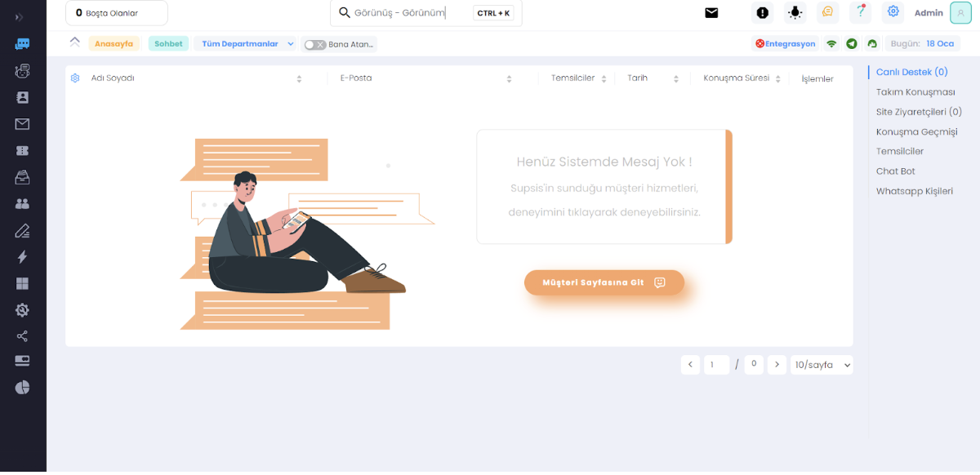Select the Temsilciler side tab
The width and height of the screenshot is (980, 475).
click(900, 151)
